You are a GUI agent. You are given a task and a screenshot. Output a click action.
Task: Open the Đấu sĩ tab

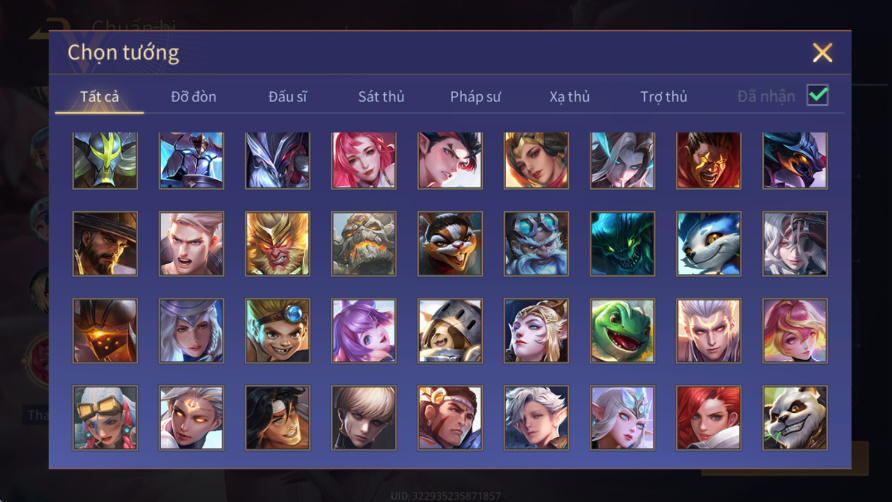[x=287, y=96]
